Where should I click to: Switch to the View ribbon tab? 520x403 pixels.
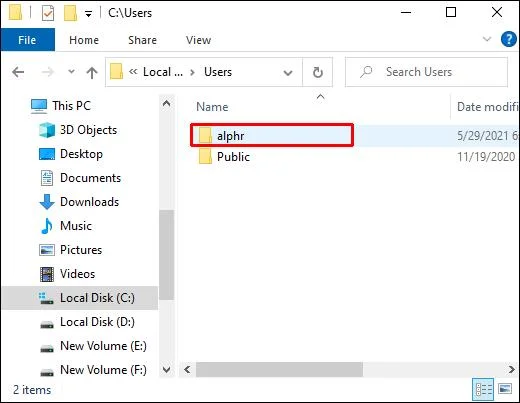coord(199,40)
